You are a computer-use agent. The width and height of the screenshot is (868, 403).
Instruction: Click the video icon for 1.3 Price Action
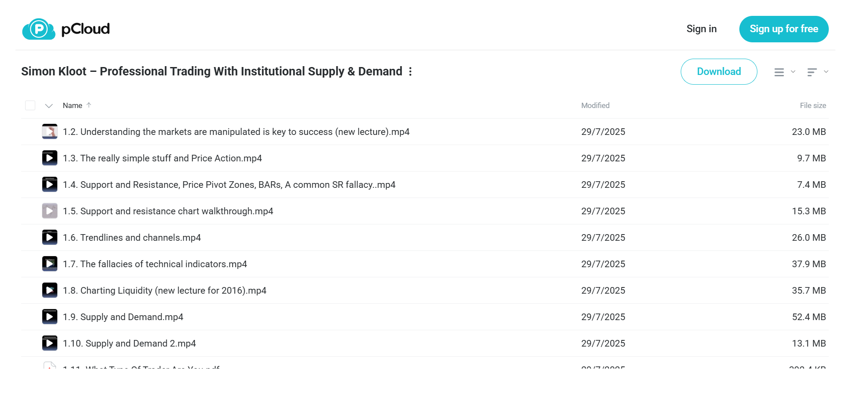[x=50, y=158]
